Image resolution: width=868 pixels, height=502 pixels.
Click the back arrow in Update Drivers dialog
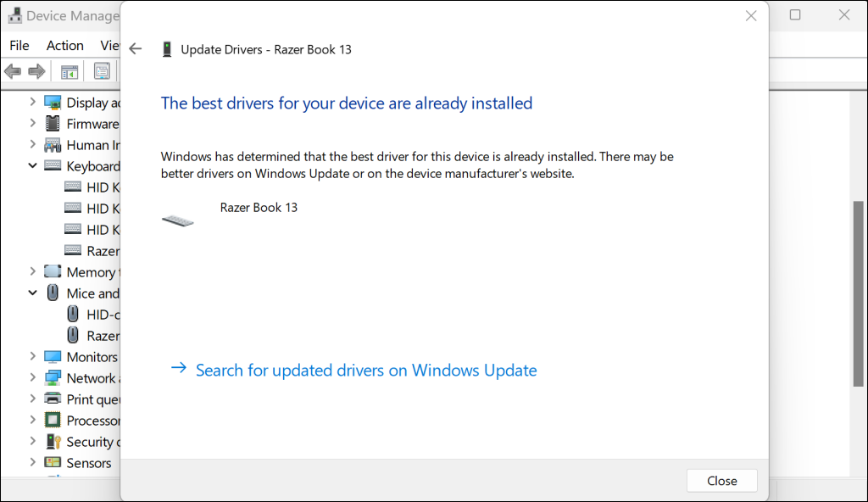click(136, 49)
